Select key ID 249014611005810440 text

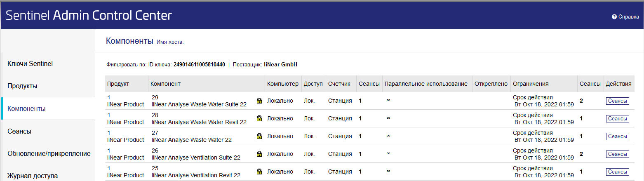point(199,65)
